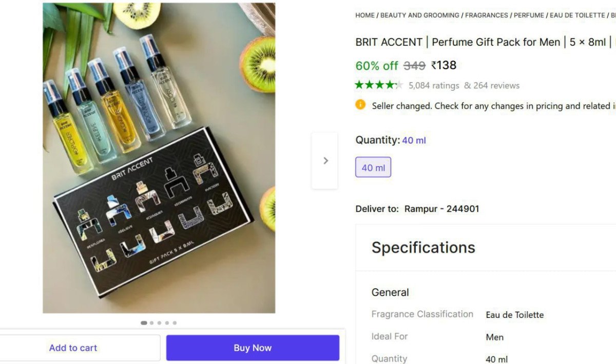View the 5,084 ratings link

(x=434, y=86)
